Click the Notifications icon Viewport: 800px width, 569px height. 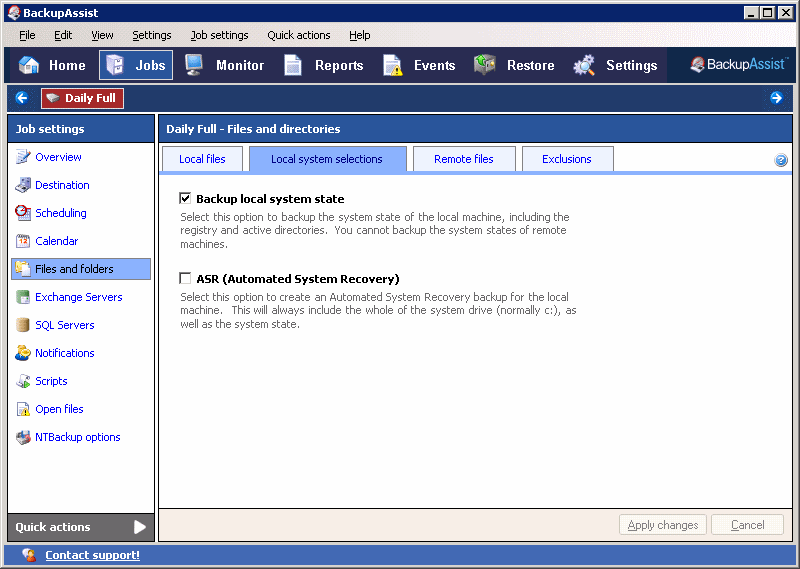point(23,353)
